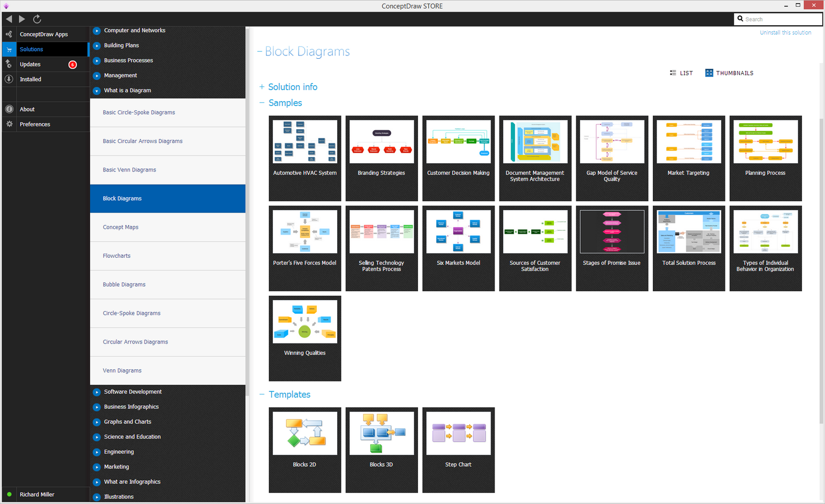Click the Preferences gear icon
The width and height of the screenshot is (825, 504).
point(9,124)
